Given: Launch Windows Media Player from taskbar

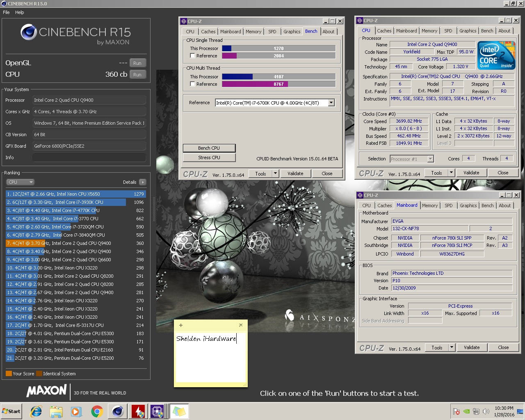Looking at the screenshot, I should tap(76, 411).
